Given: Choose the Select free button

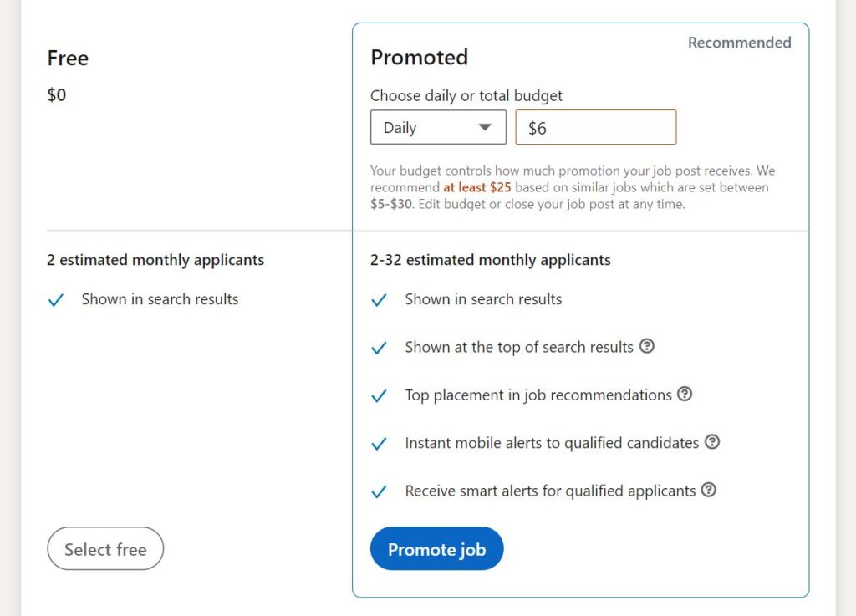Looking at the screenshot, I should point(105,548).
